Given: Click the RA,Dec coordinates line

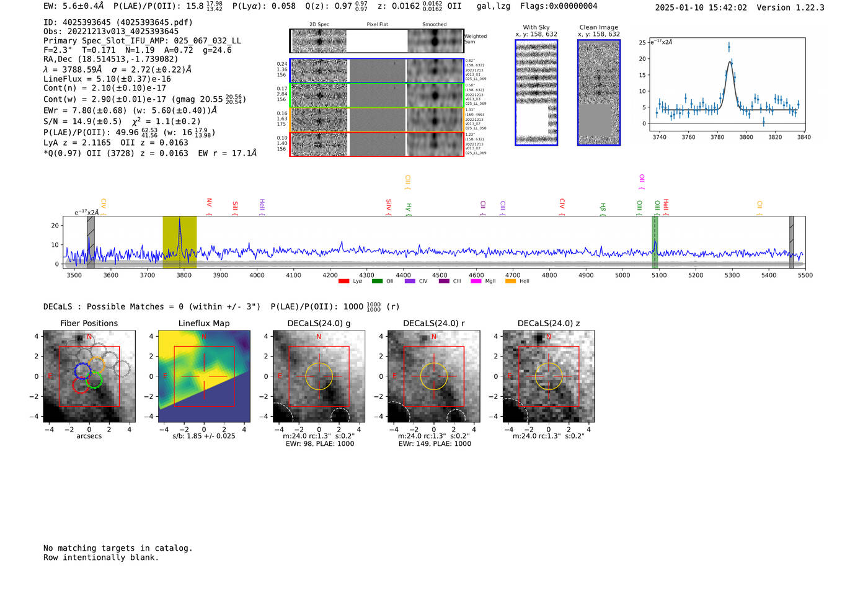Looking at the screenshot, I should coord(111,60).
